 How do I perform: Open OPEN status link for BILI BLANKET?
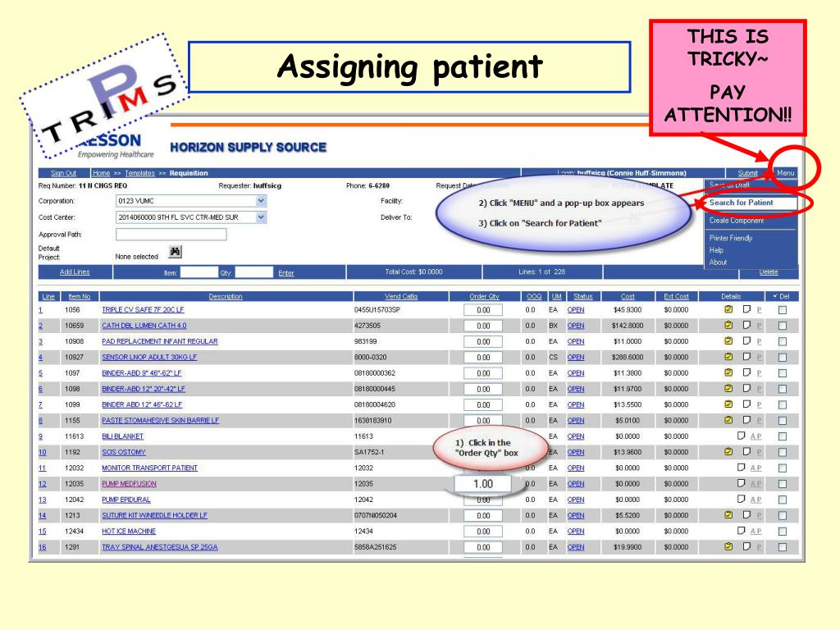coord(576,436)
